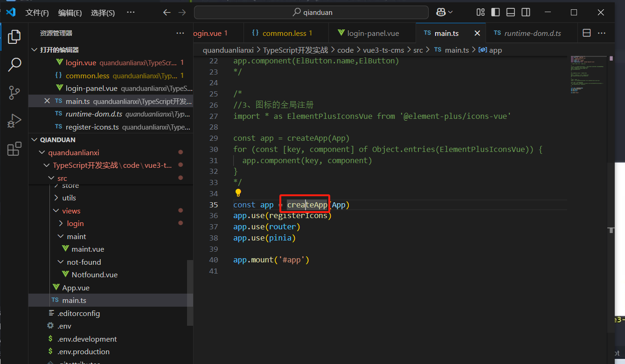The image size is (625, 364).
Task: Open the 选择(S) menu
Action: (x=103, y=13)
